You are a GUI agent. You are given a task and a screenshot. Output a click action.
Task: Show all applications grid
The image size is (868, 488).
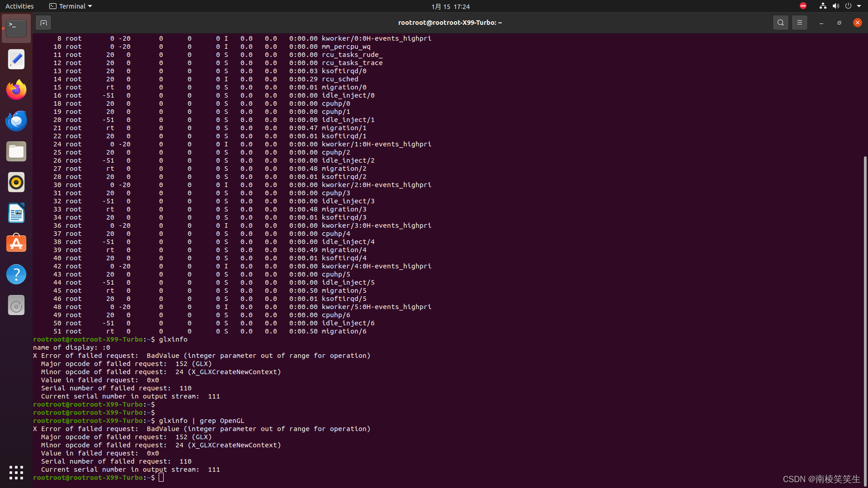click(x=16, y=473)
